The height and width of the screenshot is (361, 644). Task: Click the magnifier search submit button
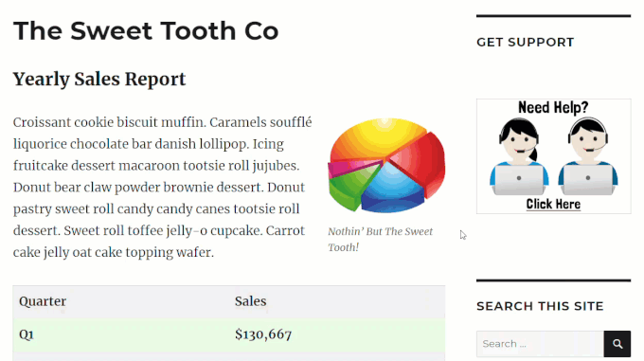617,344
